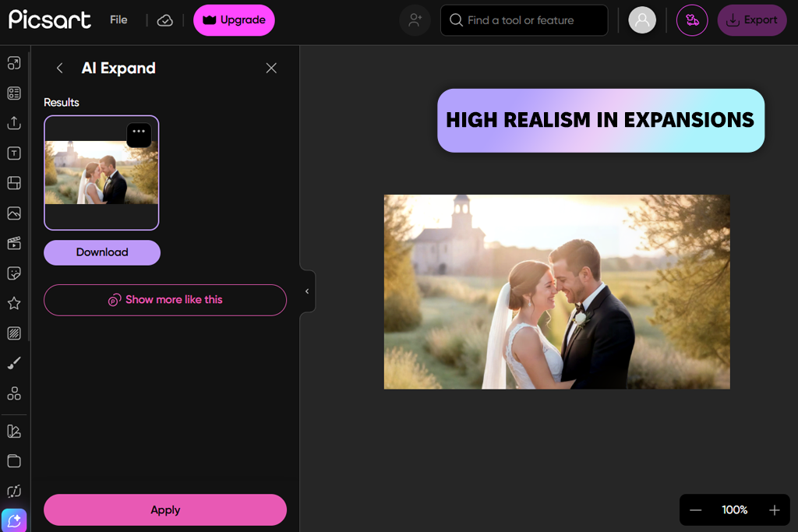Image resolution: width=798 pixels, height=532 pixels.
Task: Click the Picsart logo
Action: click(x=50, y=19)
